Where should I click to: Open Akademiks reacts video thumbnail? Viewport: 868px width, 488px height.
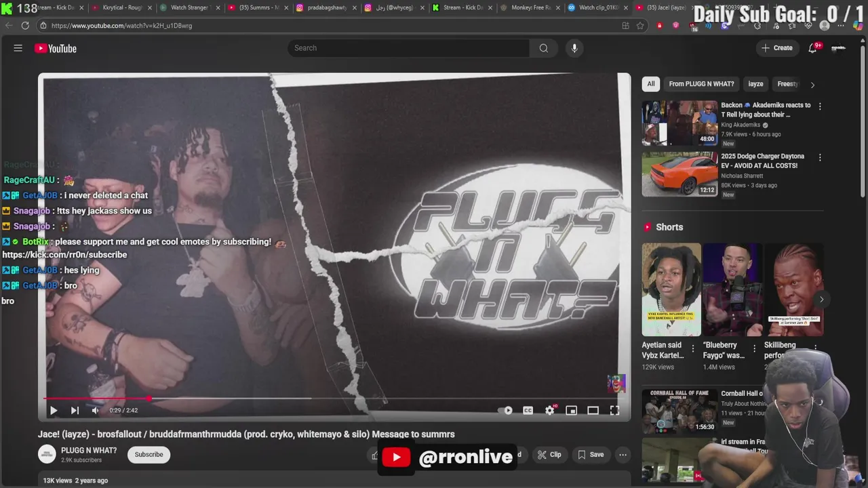[679, 123]
